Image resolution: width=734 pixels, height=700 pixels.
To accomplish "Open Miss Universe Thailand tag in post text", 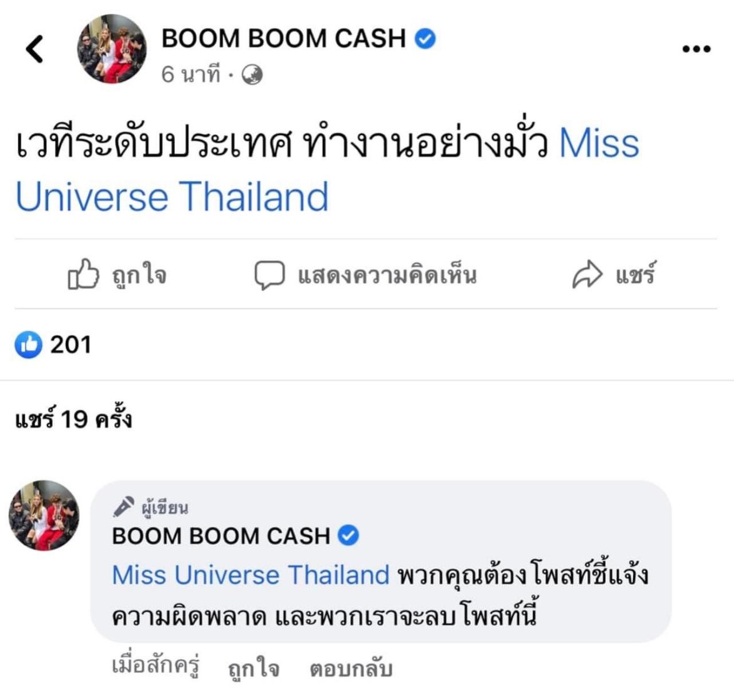I will click(327, 170).
